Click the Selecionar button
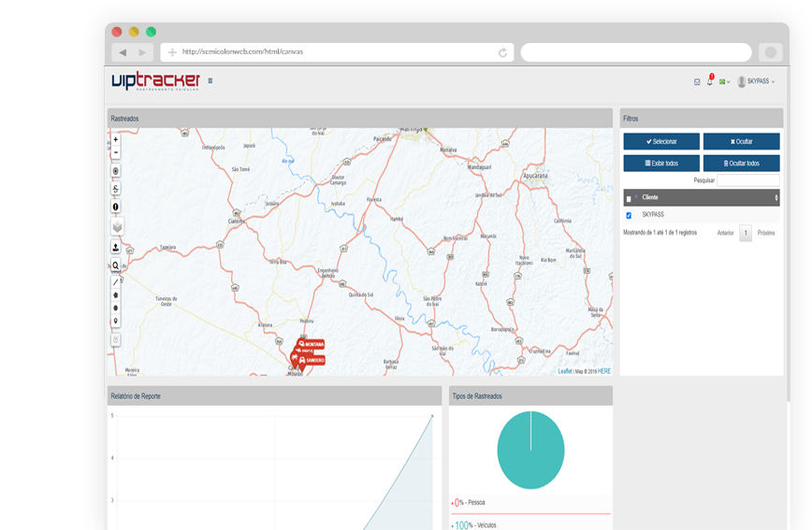The image size is (812, 530). pyautogui.click(x=661, y=141)
